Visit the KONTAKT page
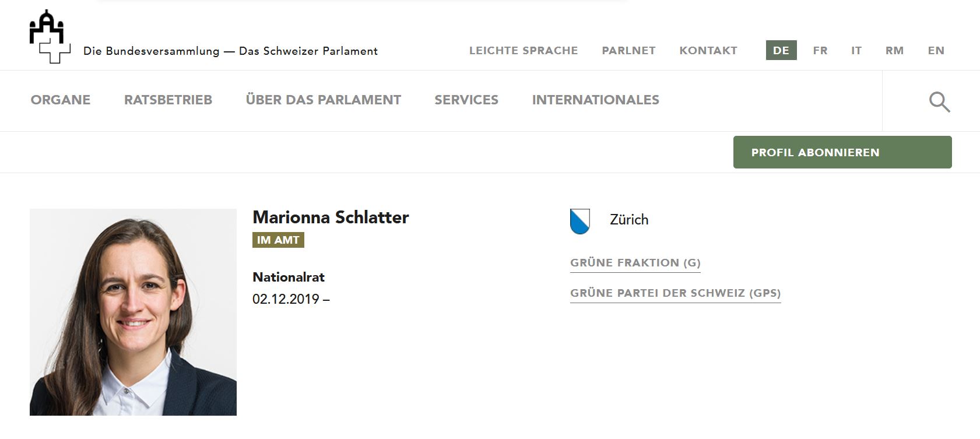 click(x=708, y=51)
